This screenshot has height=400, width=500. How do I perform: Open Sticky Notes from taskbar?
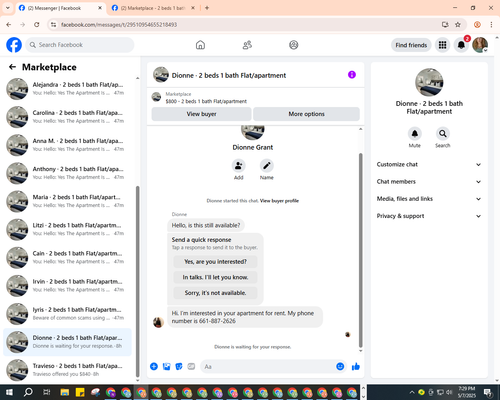point(80,392)
